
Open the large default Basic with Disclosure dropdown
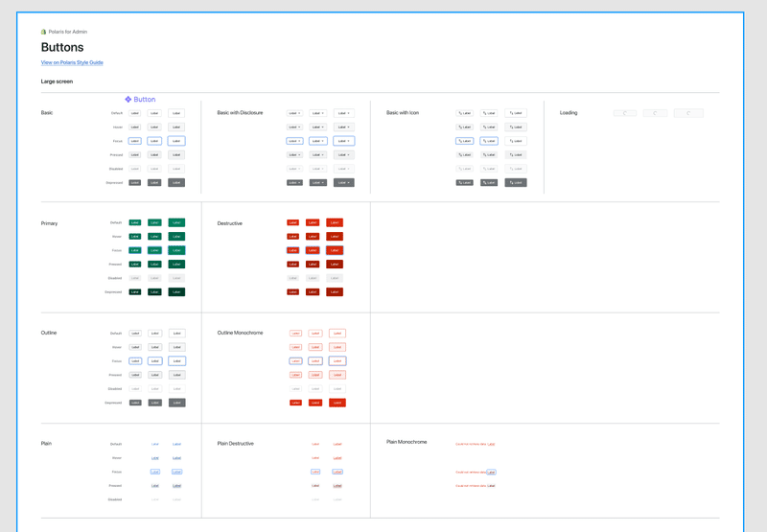[344, 113]
